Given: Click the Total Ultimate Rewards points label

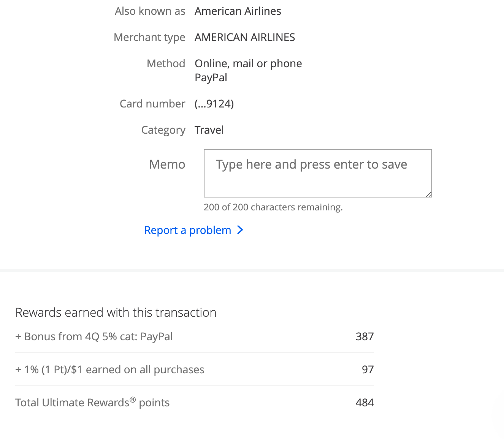Looking at the screenshot, I should tap(92, 403).
